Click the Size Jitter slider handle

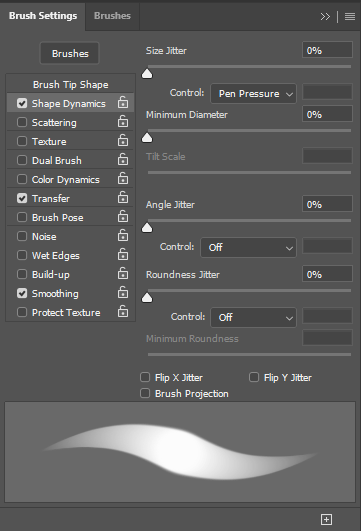coord(147,73)
